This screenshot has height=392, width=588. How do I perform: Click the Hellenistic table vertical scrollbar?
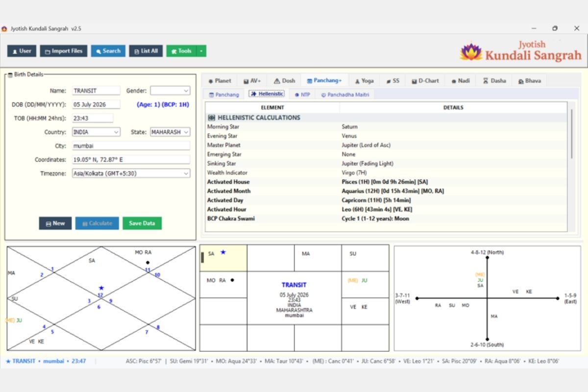pos(571,133)
